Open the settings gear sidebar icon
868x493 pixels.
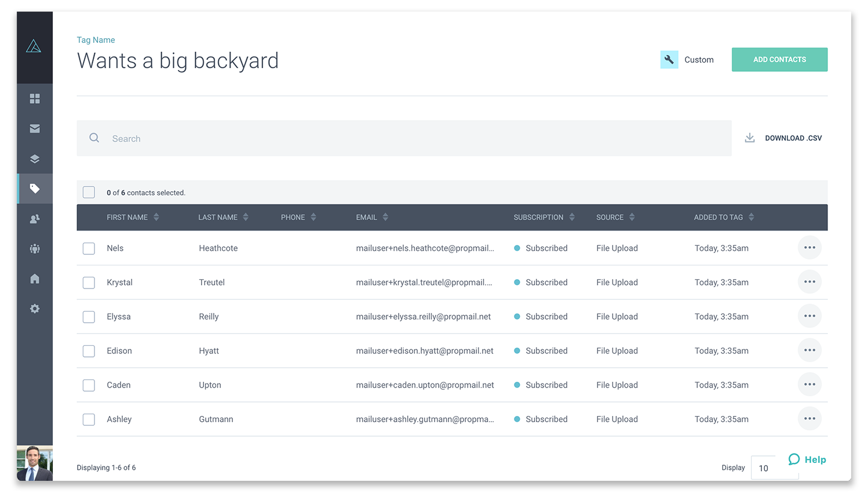click(35, 309)
